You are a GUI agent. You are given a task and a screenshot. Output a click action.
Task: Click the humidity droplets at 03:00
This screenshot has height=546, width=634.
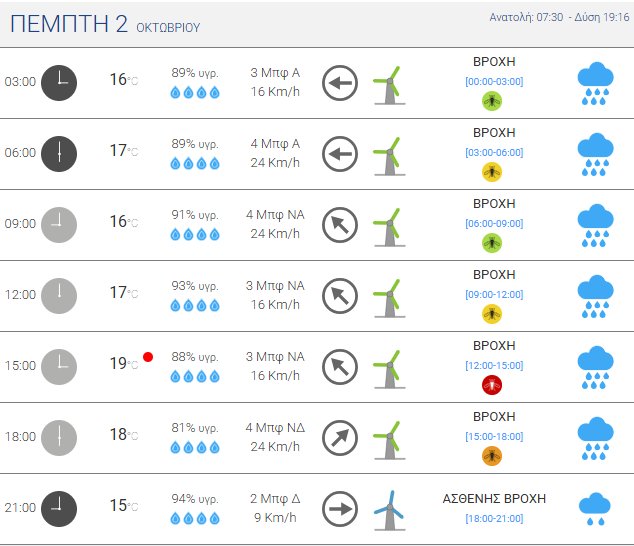tap(194, 92)
